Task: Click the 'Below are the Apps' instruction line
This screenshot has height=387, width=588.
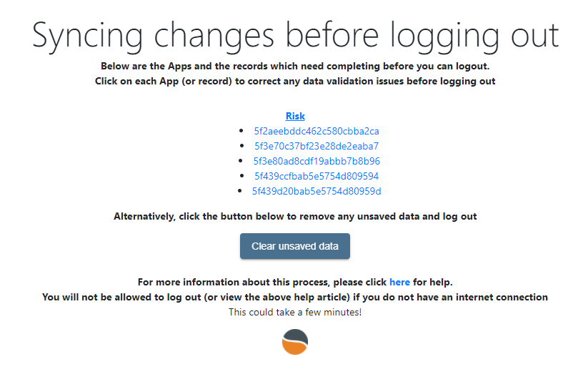Action: [x=295, y=66]
